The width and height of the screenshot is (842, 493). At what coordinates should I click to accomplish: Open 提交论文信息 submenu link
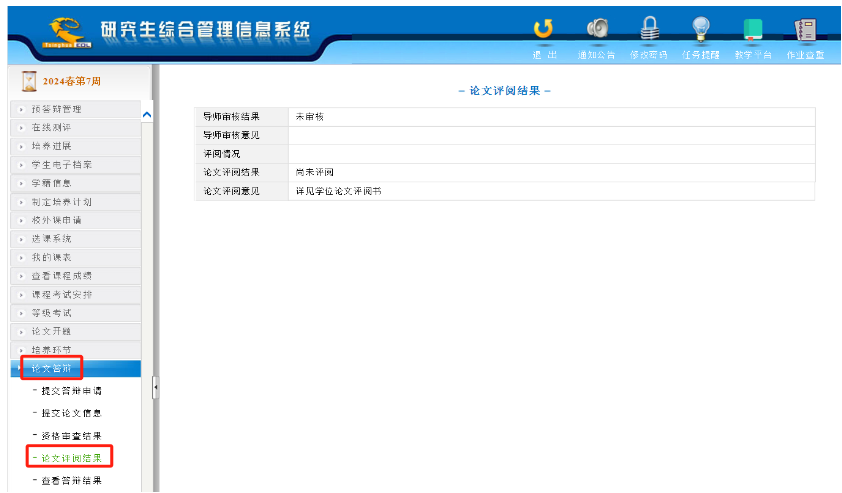(x=71, y=413)
